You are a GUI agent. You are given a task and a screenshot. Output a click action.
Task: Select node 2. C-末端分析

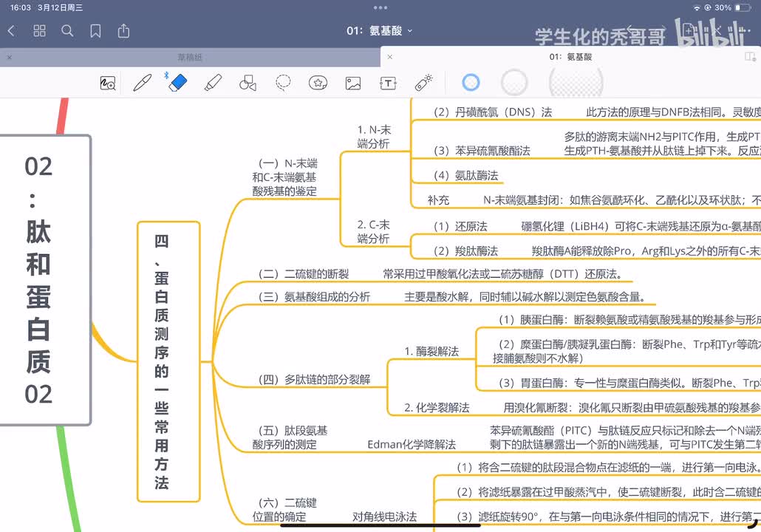point(374,232)
